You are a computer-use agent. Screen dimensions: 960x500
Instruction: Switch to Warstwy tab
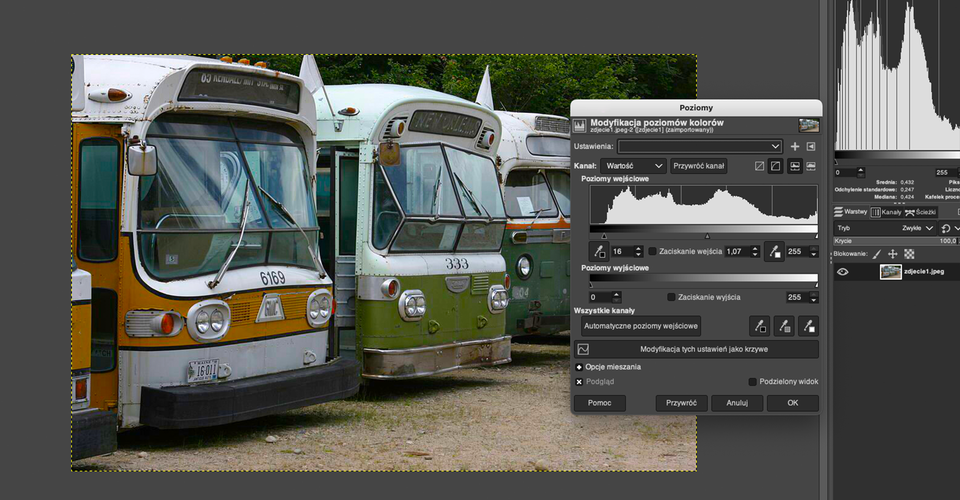coord(850,212)
